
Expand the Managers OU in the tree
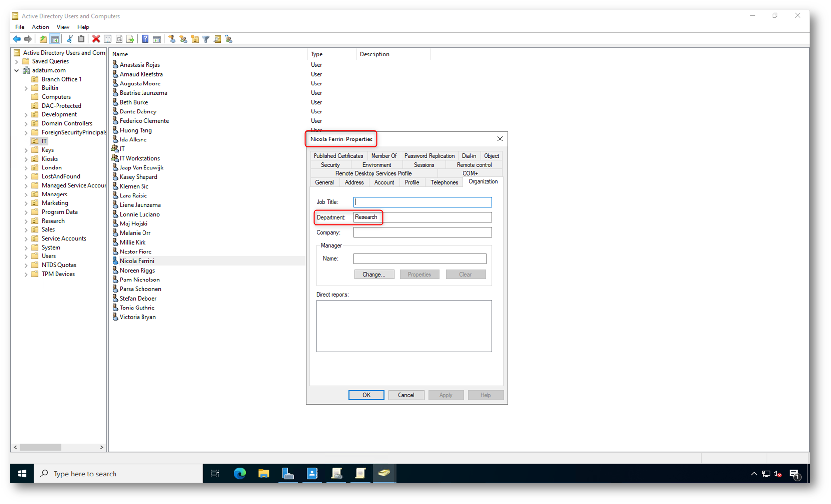tap(26, 195)
